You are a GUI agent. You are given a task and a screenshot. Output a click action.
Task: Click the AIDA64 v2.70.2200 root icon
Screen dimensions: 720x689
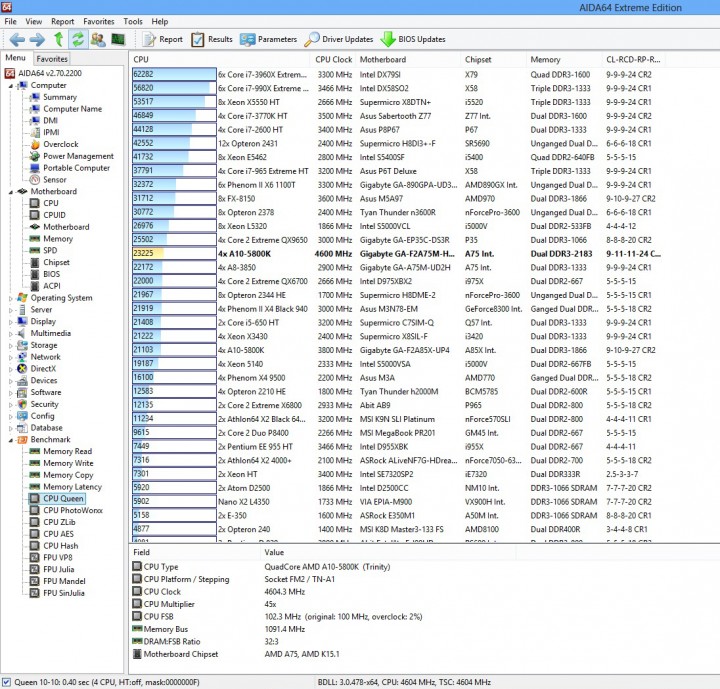10,73
